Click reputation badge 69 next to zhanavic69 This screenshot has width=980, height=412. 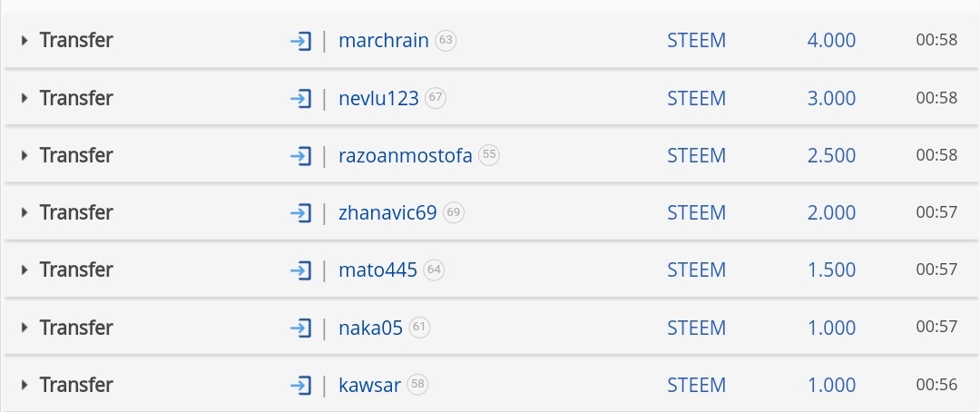pos(454,212)
